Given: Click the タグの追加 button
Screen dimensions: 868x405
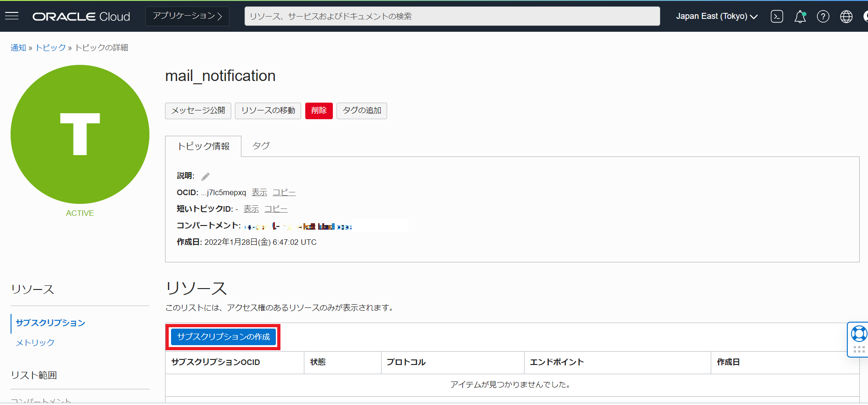Looking at the screenshot, I should (362, 110).
